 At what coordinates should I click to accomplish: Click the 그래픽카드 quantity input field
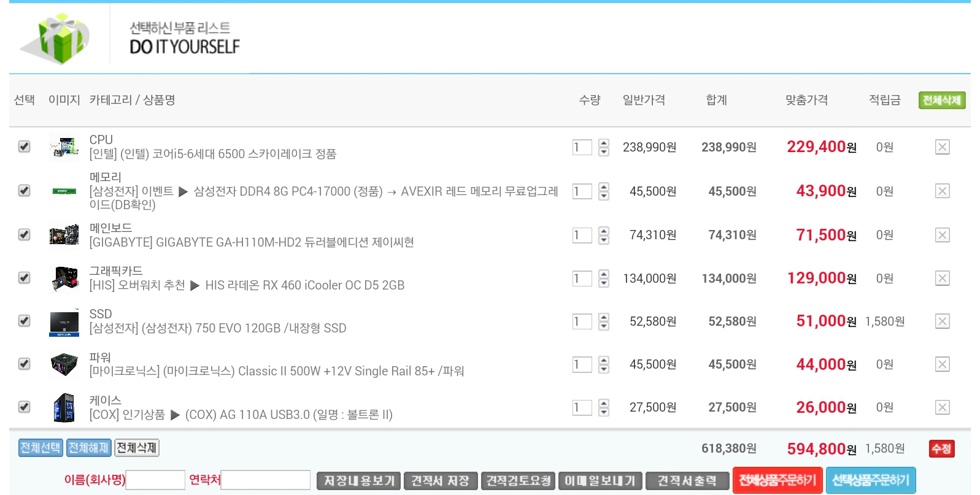click(582, 278)
